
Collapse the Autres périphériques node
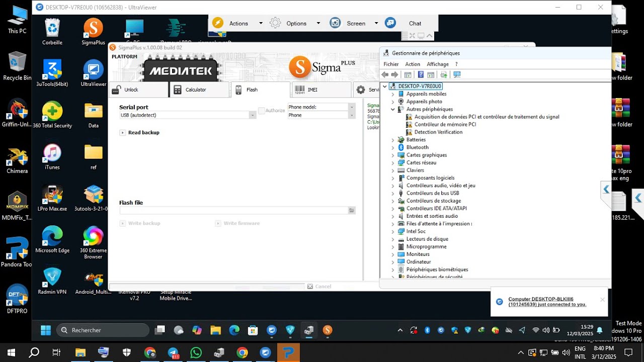point(393,109)
